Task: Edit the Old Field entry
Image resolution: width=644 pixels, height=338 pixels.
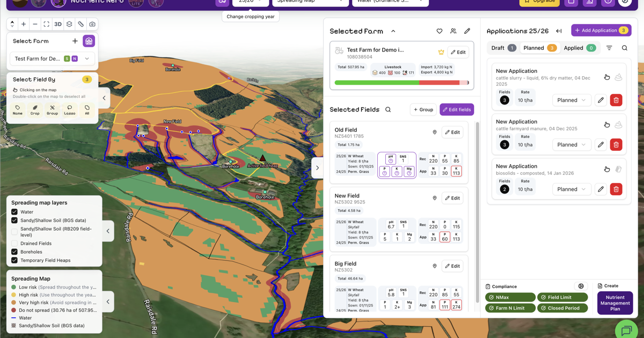Action: (452, 132)
